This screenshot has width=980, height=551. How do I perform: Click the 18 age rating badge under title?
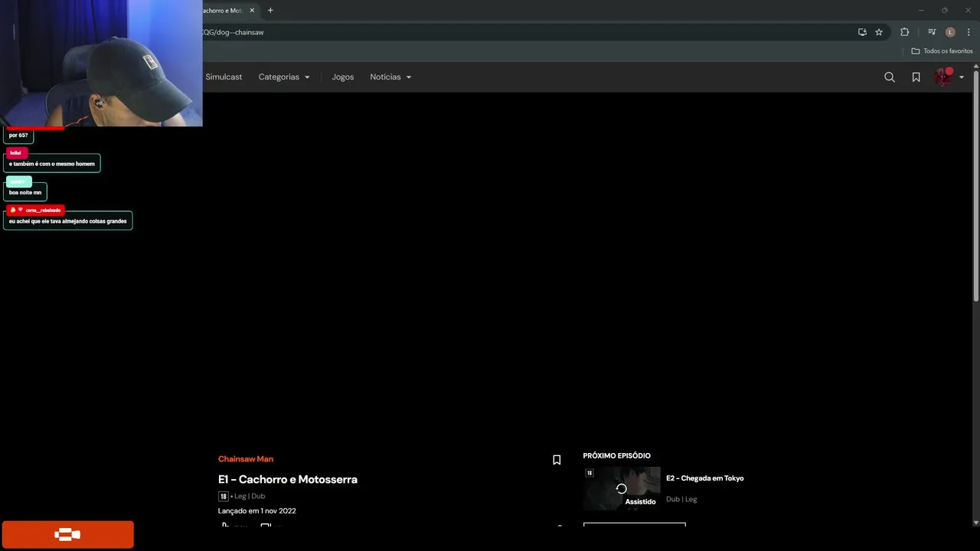click(x=223, y=497)
